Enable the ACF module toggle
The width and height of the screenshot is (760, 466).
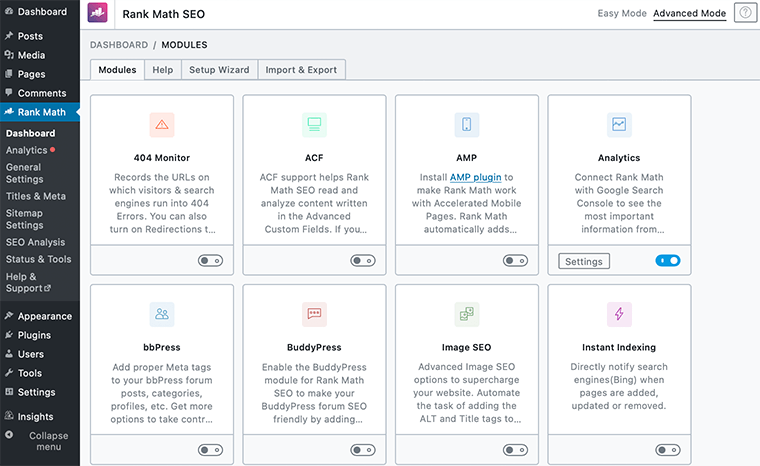(362, 261)
